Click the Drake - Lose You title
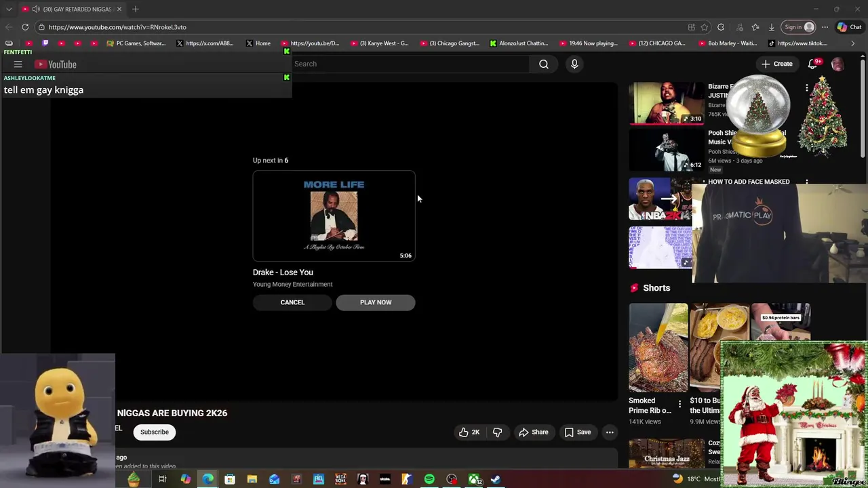Screen dimensions: 868x488 (283, 272)
